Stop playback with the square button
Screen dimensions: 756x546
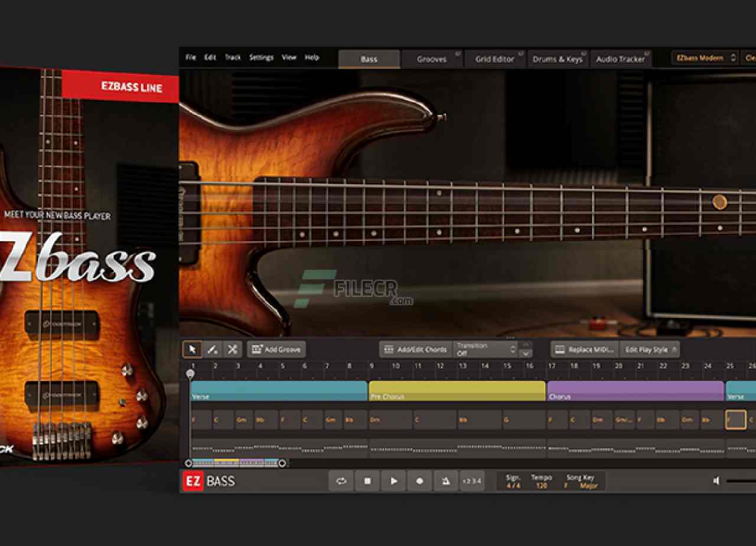[x=367, y=481]
